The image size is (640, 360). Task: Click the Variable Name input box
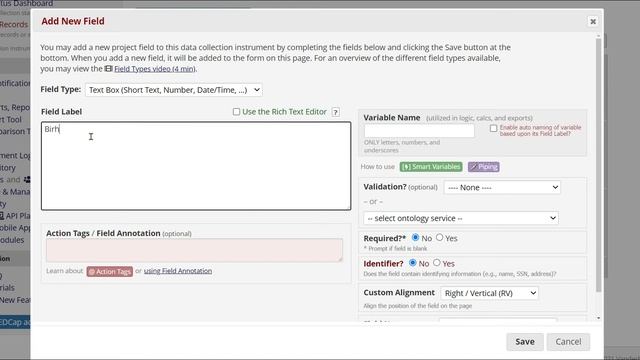click(419, 131)
